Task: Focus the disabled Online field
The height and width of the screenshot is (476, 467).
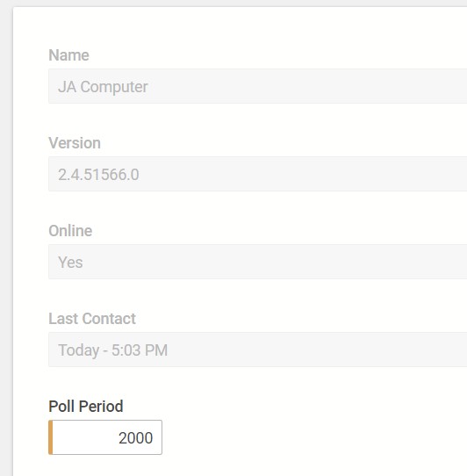Action: 257,262
